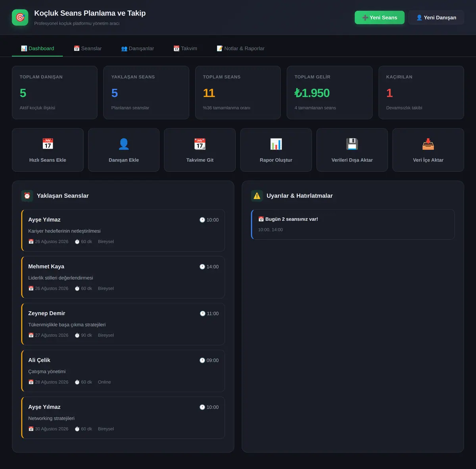Open the Toplam Danışan stat card
The image size is (476, 469).
pyautogui.click(x=55, y=92)
